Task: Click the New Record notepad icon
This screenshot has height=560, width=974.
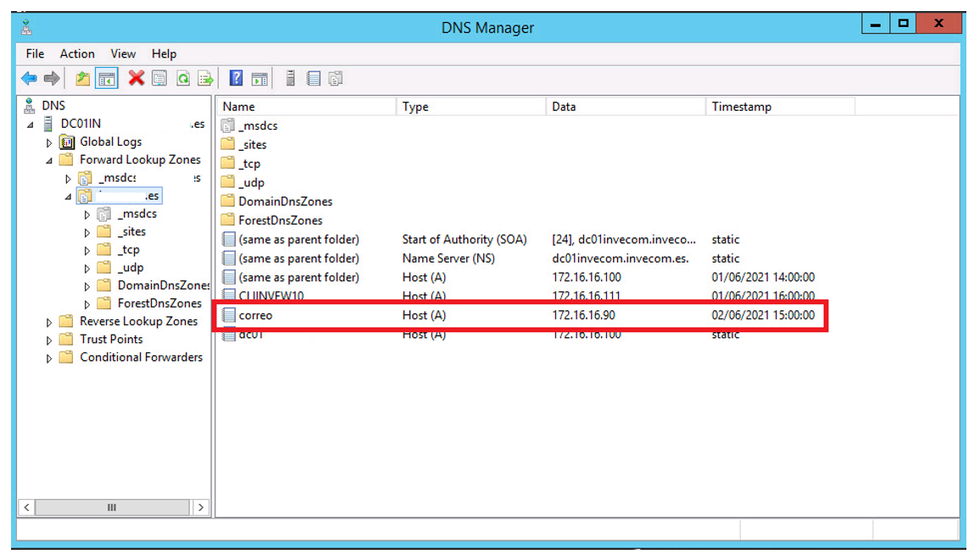Action: pos(313,79)
